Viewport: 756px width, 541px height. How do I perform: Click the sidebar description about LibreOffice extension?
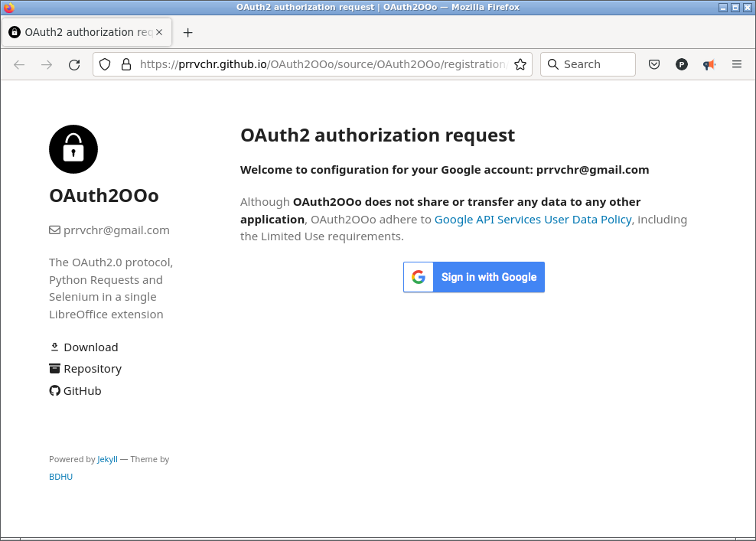111,288
